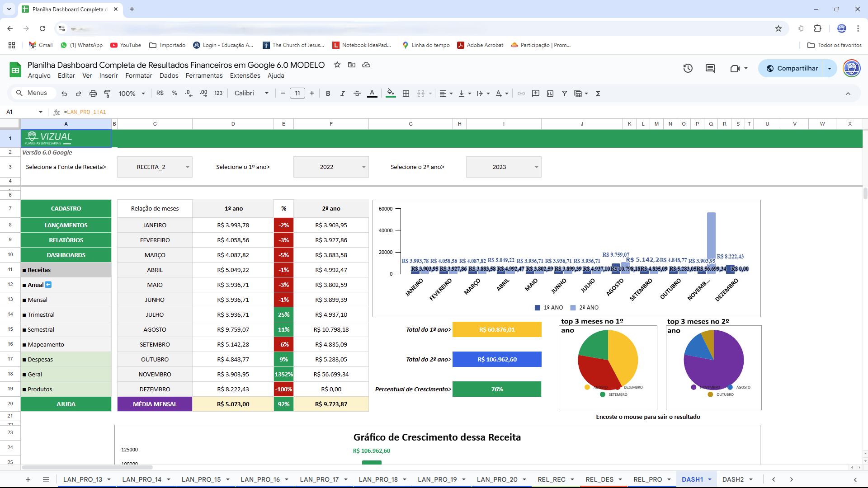The height and width of the screenshot is (488, 868).
Task: Open the comments panel icon
Action: [710, 68]
